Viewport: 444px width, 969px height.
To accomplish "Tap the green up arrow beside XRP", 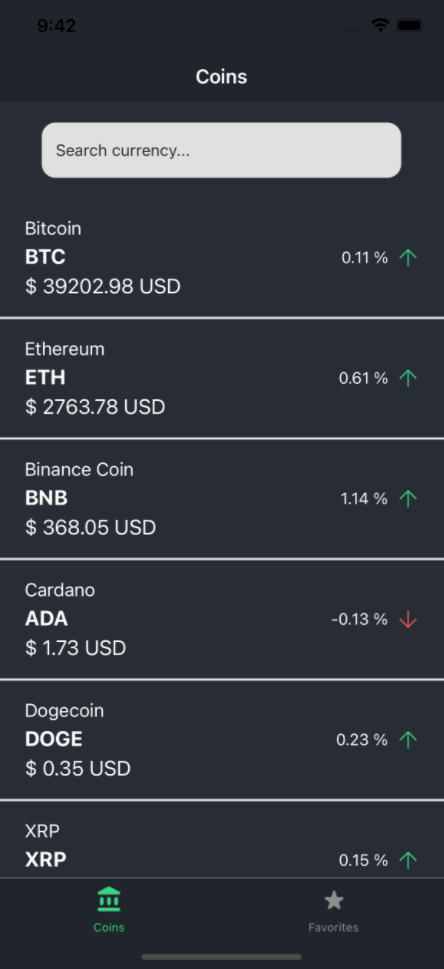I will coord(408,860).
